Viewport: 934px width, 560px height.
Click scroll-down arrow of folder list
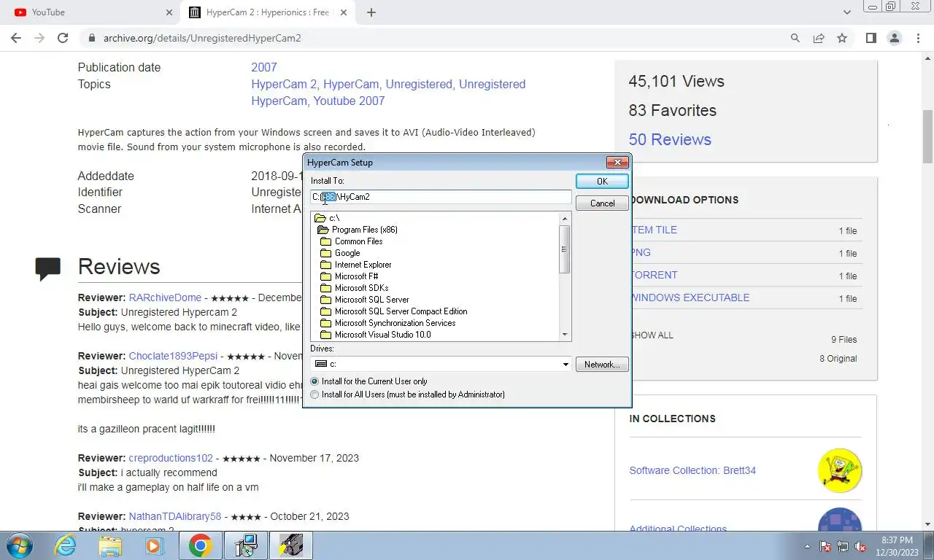tap(565, 335)
